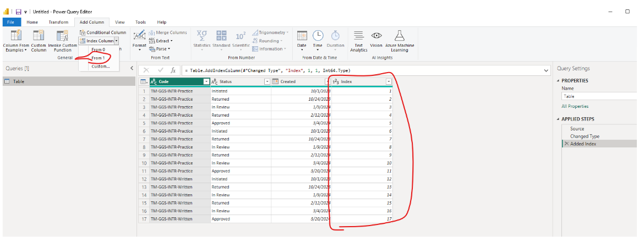This screenshot has height=247, width=644.
Task: Click Conditional Column in the ribbon
Action: click(x=103, y=32)
